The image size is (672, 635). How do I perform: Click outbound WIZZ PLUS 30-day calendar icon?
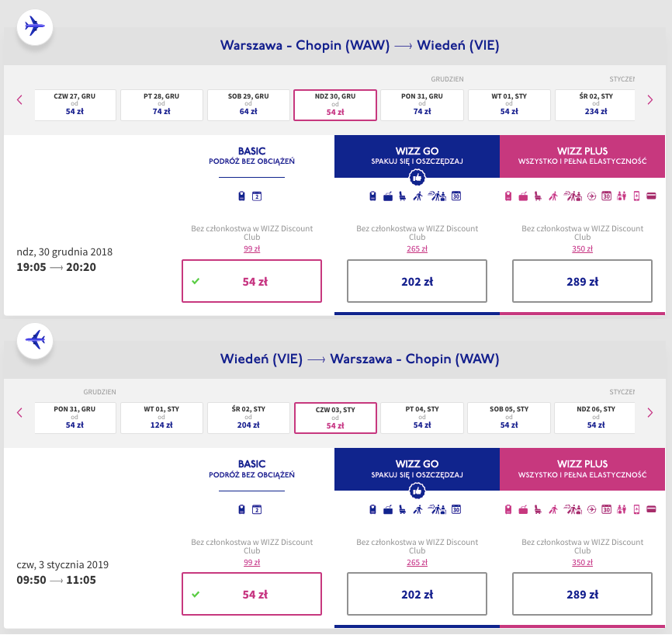pyautogui.click(x=606, y=196)
